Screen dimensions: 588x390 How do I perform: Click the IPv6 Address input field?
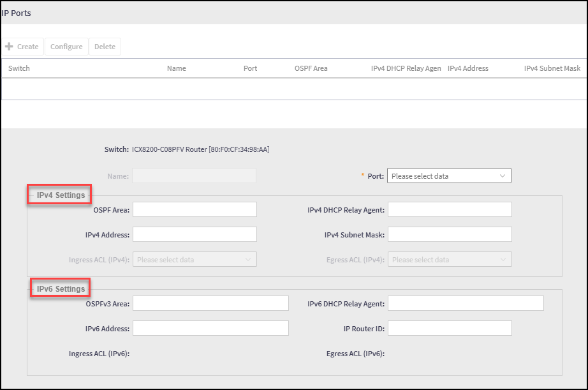(x=210, y=328)
